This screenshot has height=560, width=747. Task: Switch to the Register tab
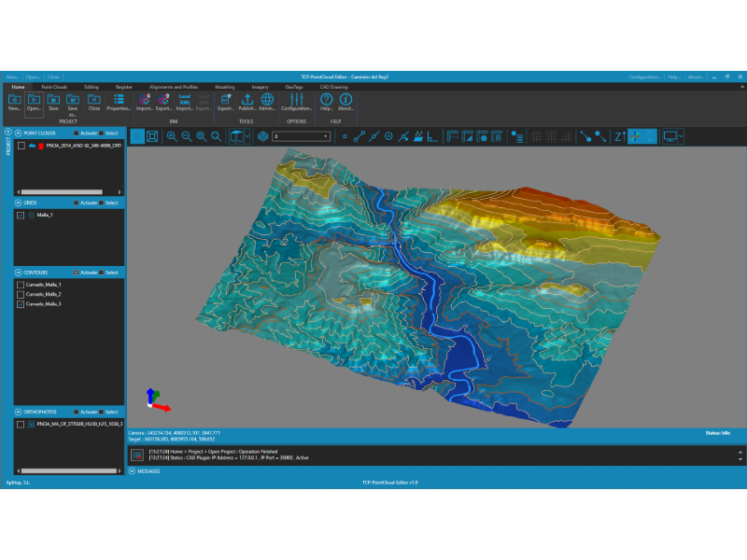click(x=124, y=87)
